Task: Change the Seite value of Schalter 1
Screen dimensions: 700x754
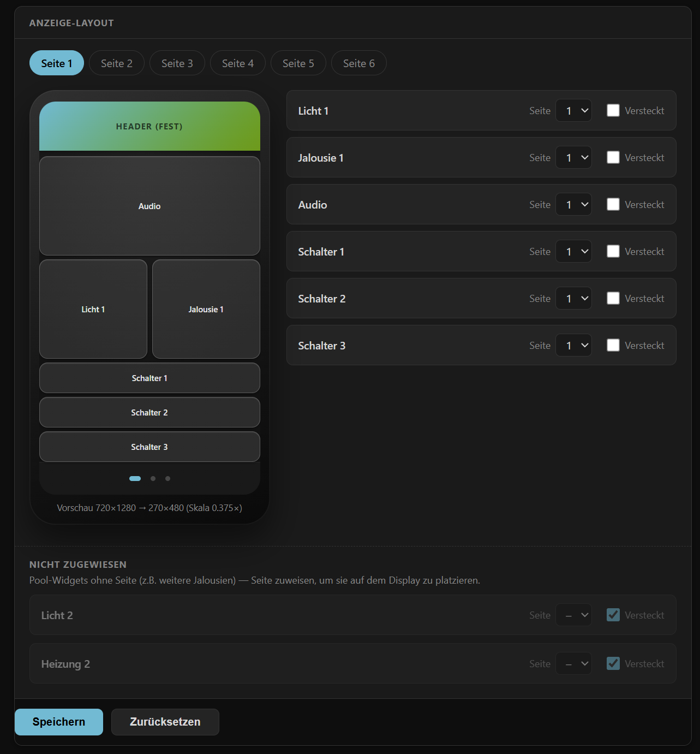Action: [574, 251]
